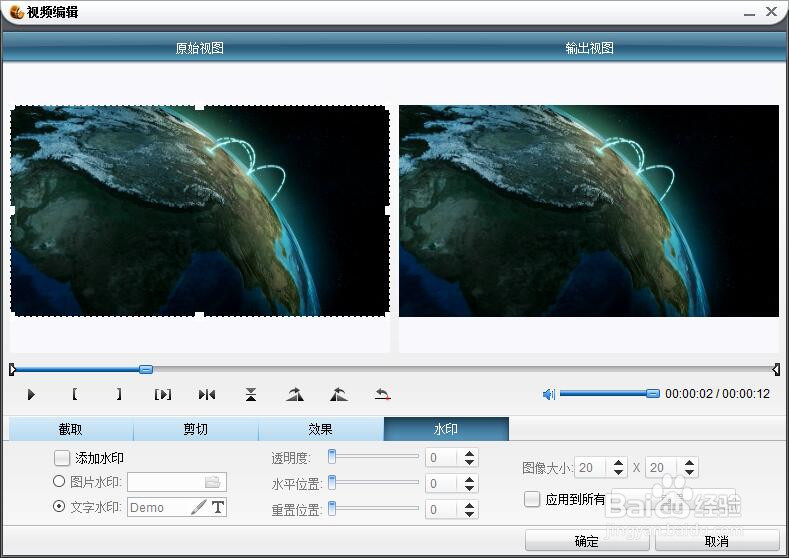Click the 原始视图 header label
The width and height of the screenshot is (789, 558).
(200, 48)
